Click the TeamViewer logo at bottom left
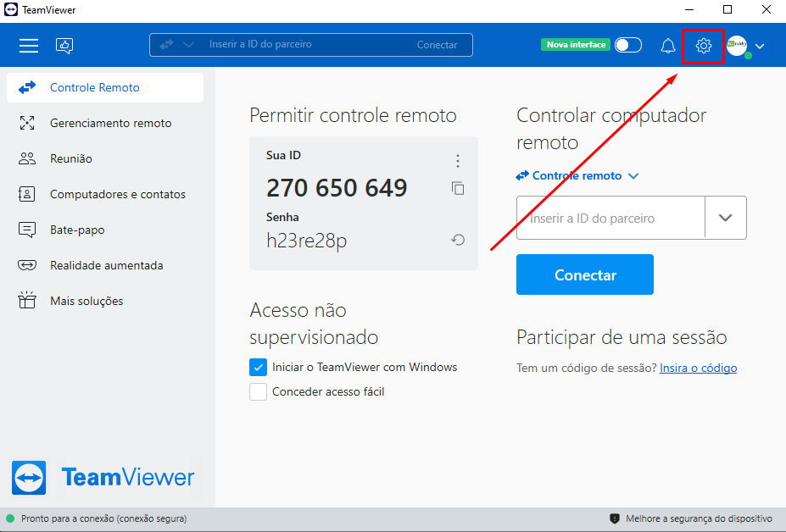 point(103,478)
